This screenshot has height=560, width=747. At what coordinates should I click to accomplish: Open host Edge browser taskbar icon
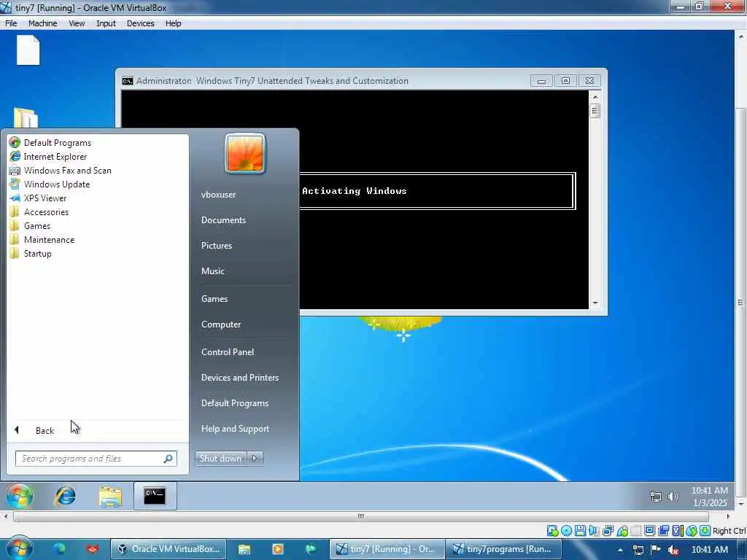[x=60, y=549]
